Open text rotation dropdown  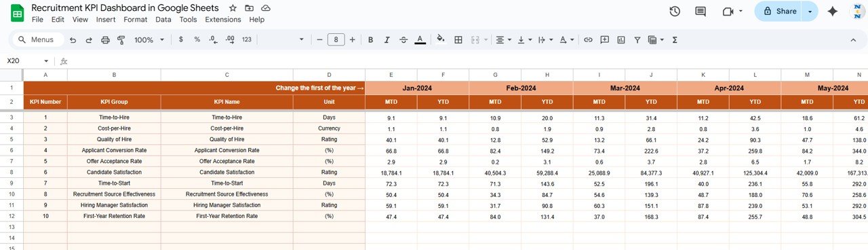pos(567,40)
